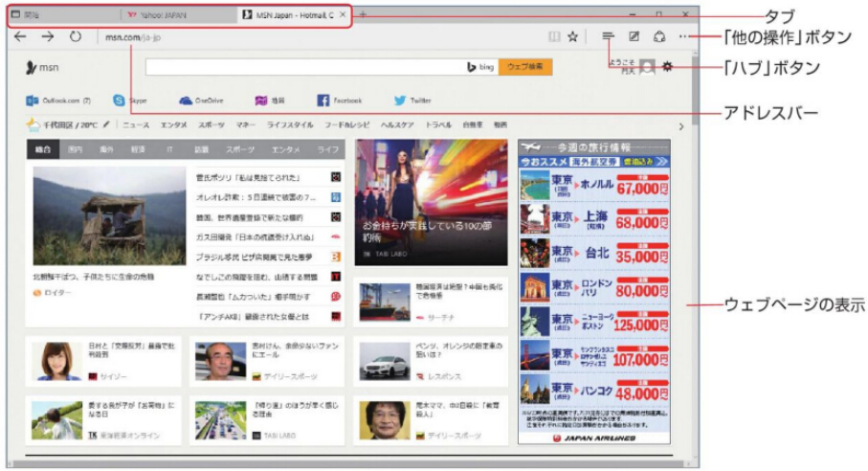Open the Skype shortcut
The height and width of the screenshot is (471, 868).
(130, 101)
